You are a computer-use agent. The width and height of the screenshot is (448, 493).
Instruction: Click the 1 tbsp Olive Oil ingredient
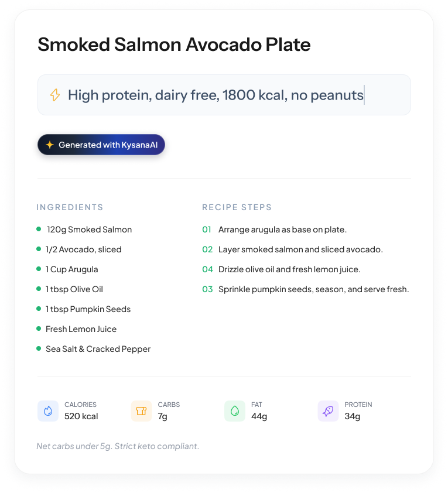click(x=74, y=289)
